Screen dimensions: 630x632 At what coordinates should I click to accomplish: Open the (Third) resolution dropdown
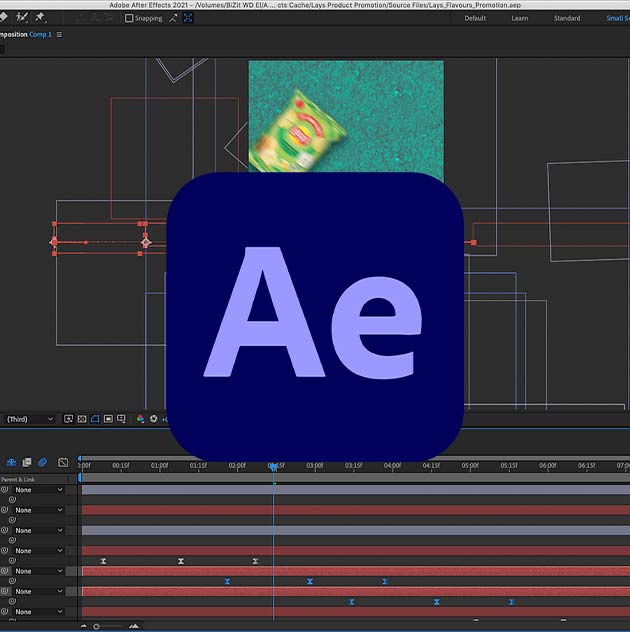[x=28, y=419]
